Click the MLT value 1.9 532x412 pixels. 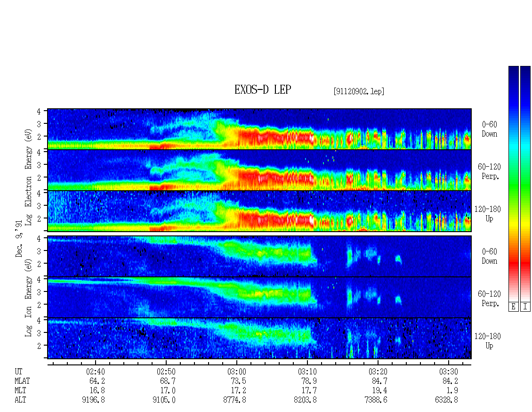click(452, 390)
